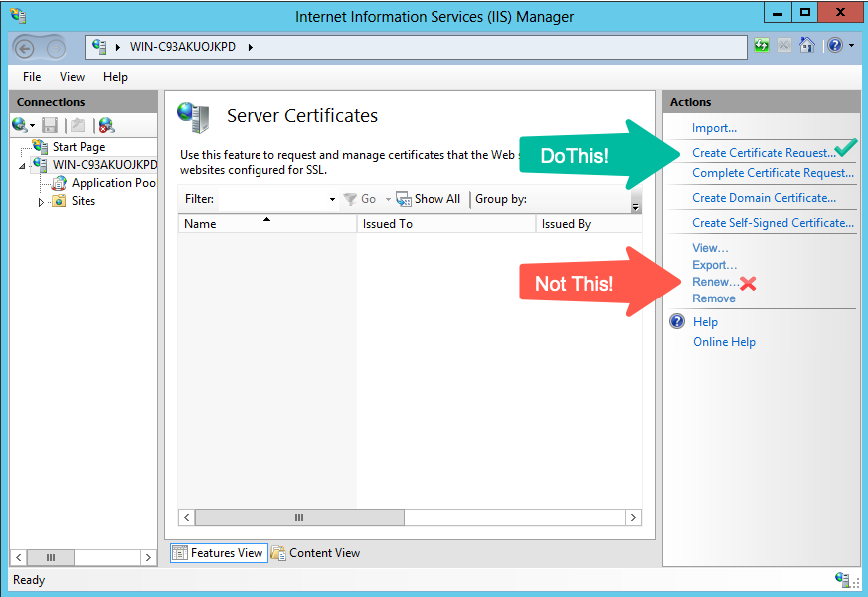
Task: Select Application Pools in the tree
Action: [111, 182]
